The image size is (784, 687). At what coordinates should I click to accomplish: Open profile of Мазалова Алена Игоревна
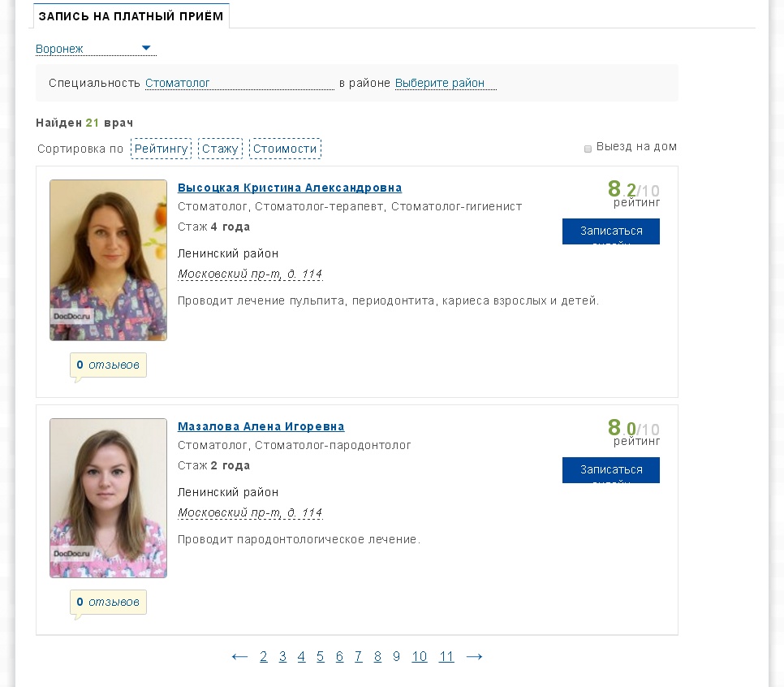coord(261,426)
